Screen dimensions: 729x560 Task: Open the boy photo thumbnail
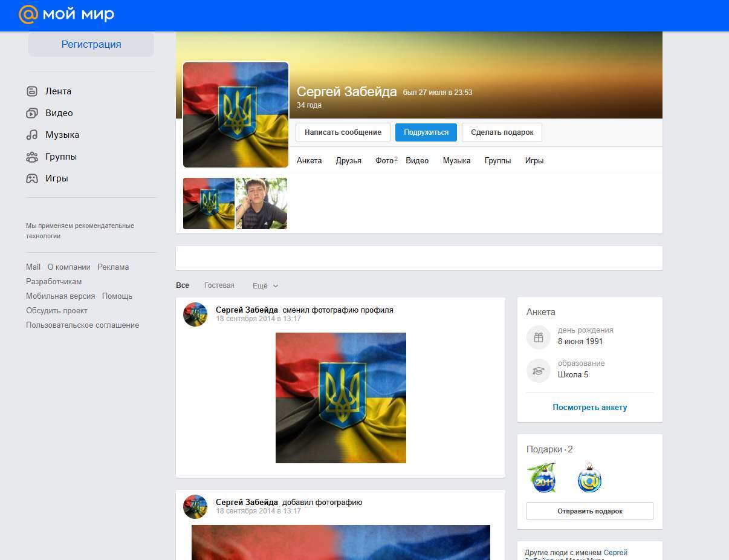[262, 203]
